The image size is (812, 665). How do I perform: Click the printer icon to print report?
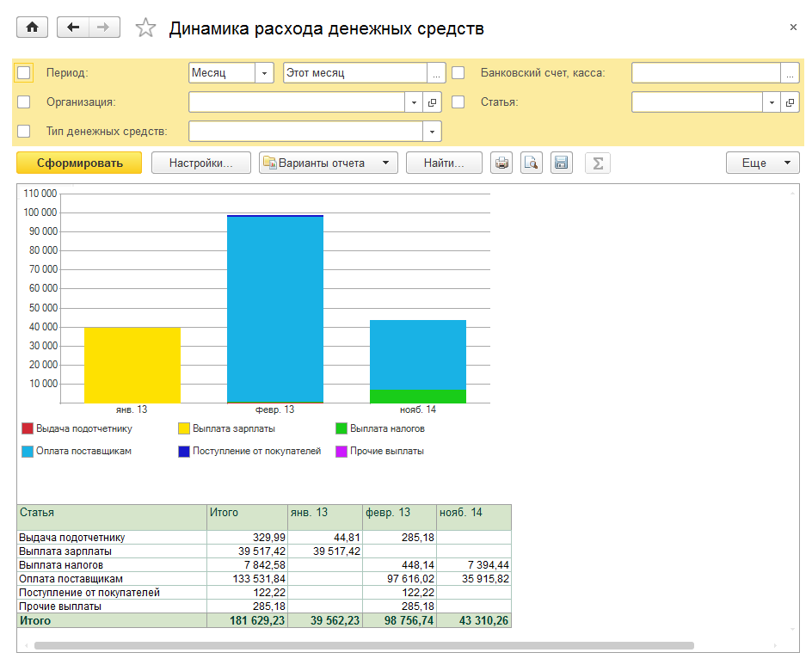(501, 163)
